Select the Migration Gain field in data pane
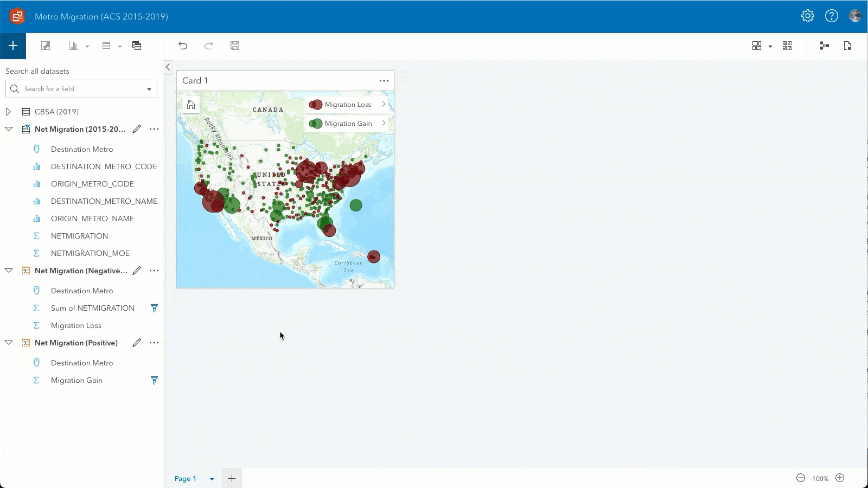This screenshot has height=488, width=868. tap(76, 380)
